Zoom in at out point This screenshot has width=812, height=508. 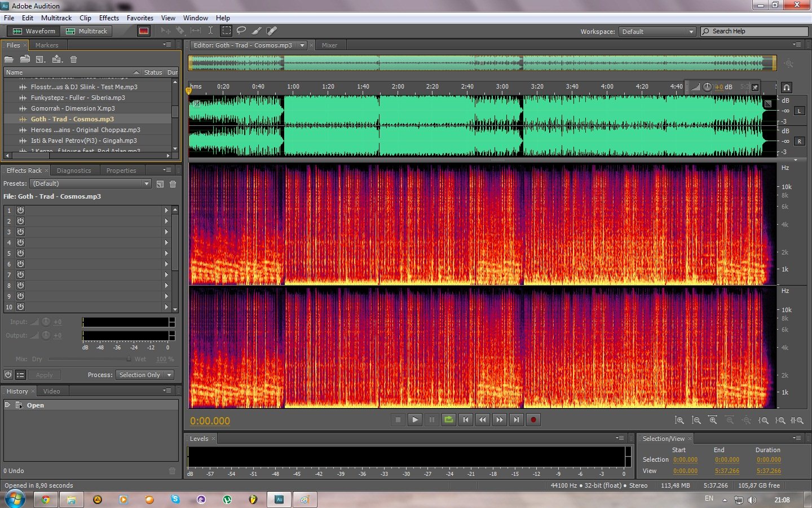click(780, 421)
